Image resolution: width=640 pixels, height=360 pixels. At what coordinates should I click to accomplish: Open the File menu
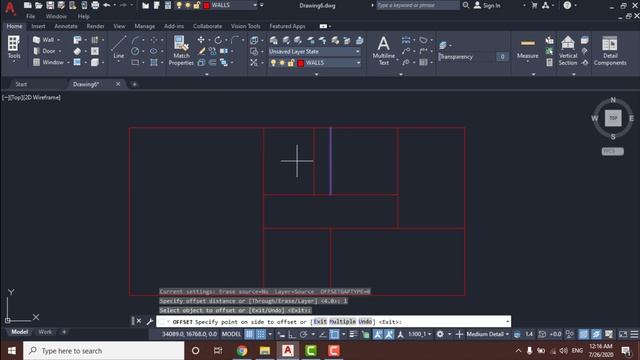[31, 16]
